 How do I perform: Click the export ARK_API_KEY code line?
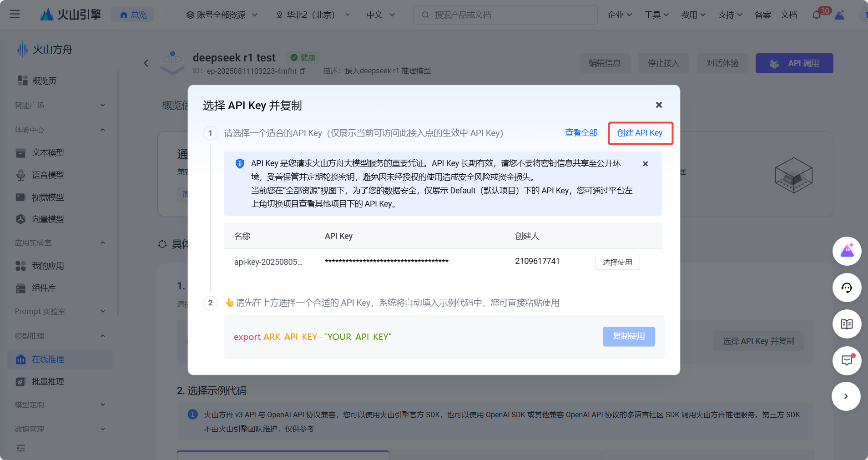tap(313, 337)
